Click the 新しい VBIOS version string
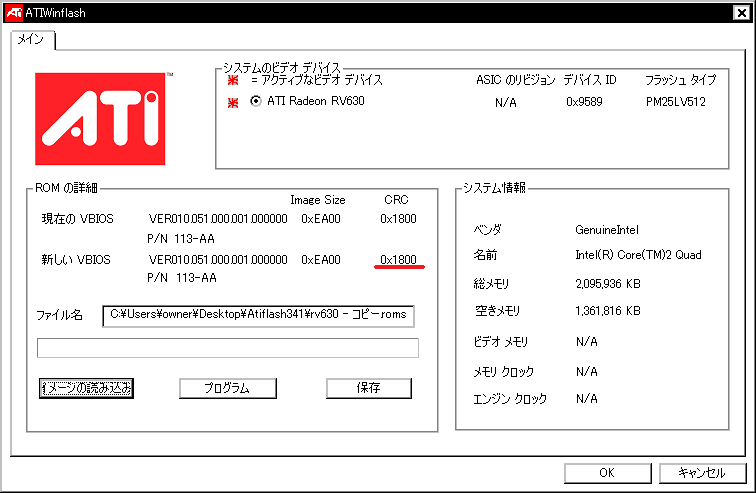 [x=218, y=260]
